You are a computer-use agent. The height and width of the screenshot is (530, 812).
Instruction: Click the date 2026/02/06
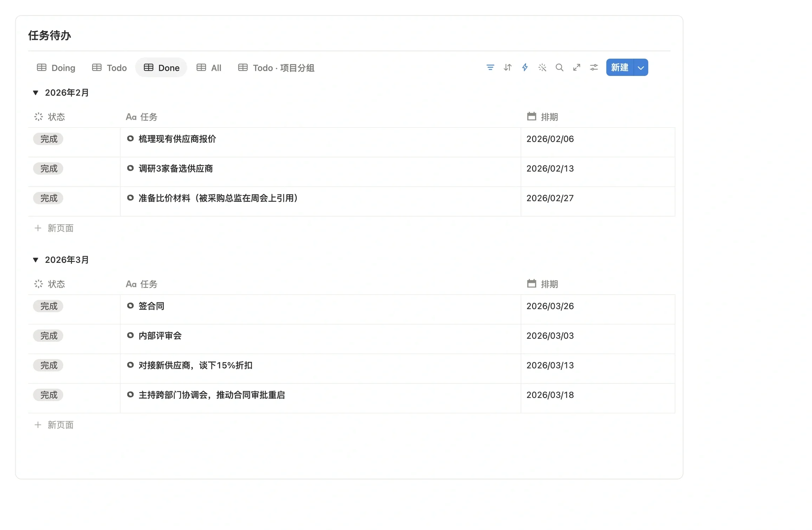tap(550, 139)
